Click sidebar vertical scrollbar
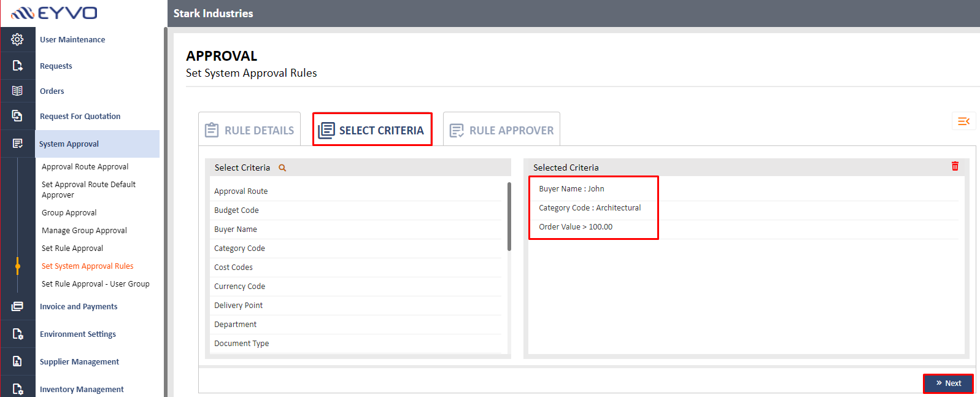 point(165,212)
